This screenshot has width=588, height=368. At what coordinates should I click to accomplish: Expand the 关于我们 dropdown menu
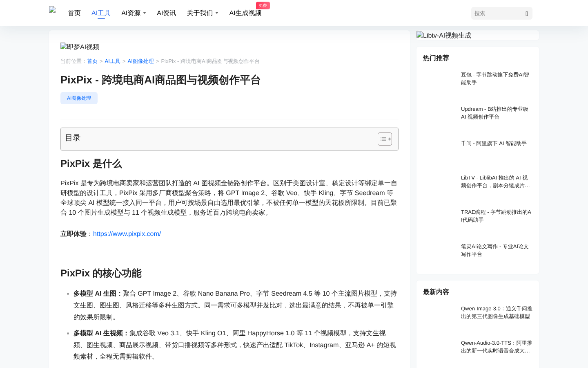(x=203, y=13)
